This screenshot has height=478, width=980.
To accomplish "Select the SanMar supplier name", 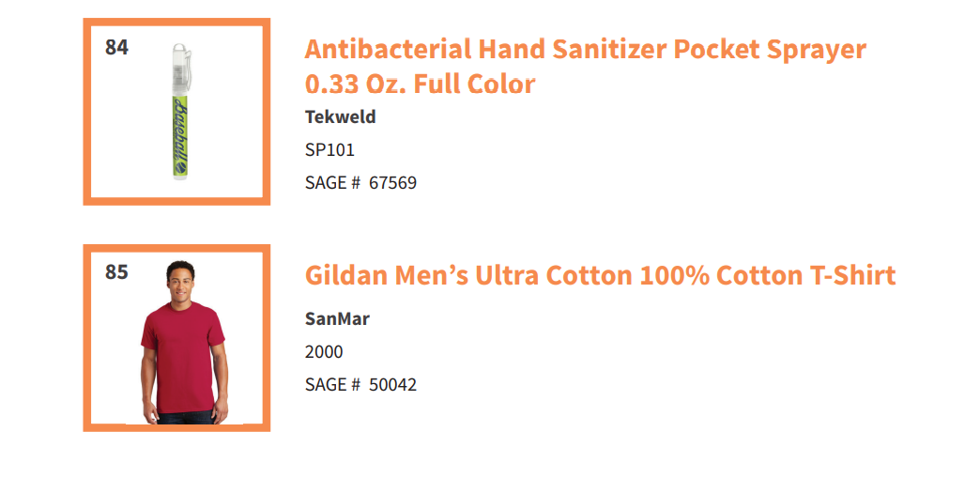I will (337, 319).
